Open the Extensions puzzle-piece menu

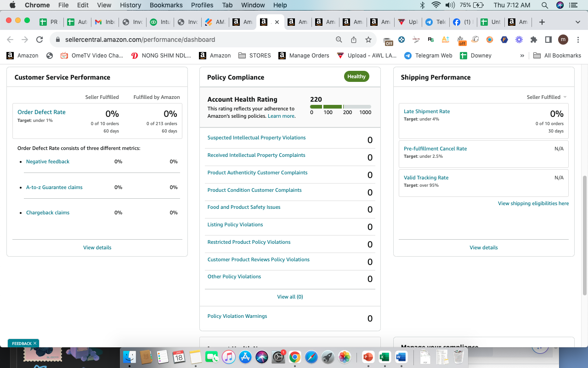(534, 40)
